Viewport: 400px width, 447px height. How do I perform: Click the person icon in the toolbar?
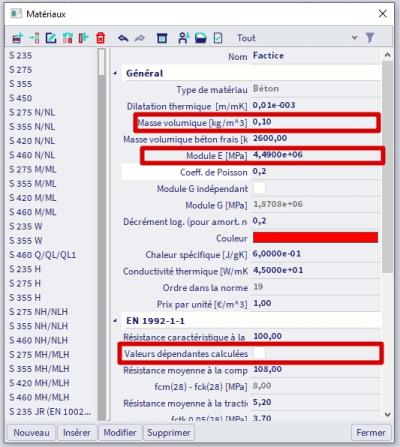click(183, 38)
